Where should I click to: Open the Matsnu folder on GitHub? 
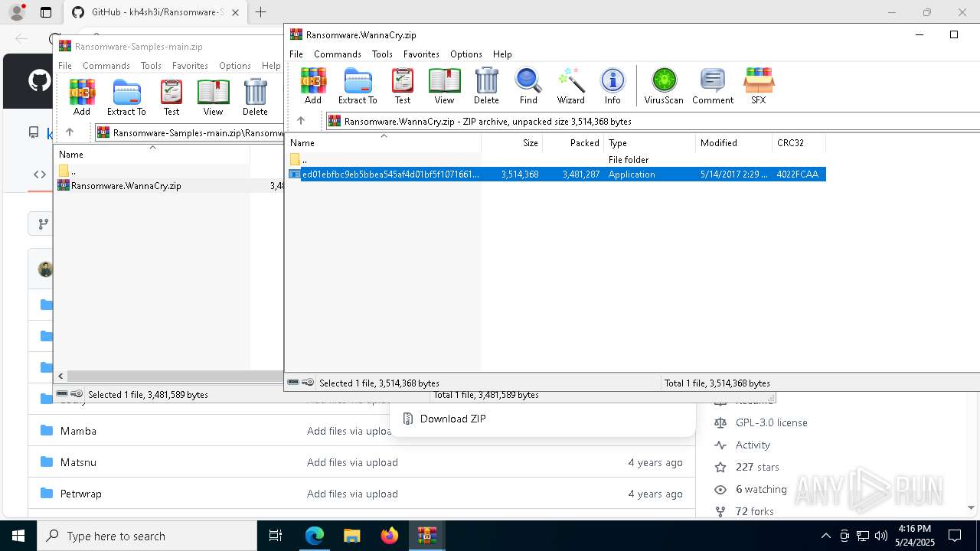coord(78,462)
